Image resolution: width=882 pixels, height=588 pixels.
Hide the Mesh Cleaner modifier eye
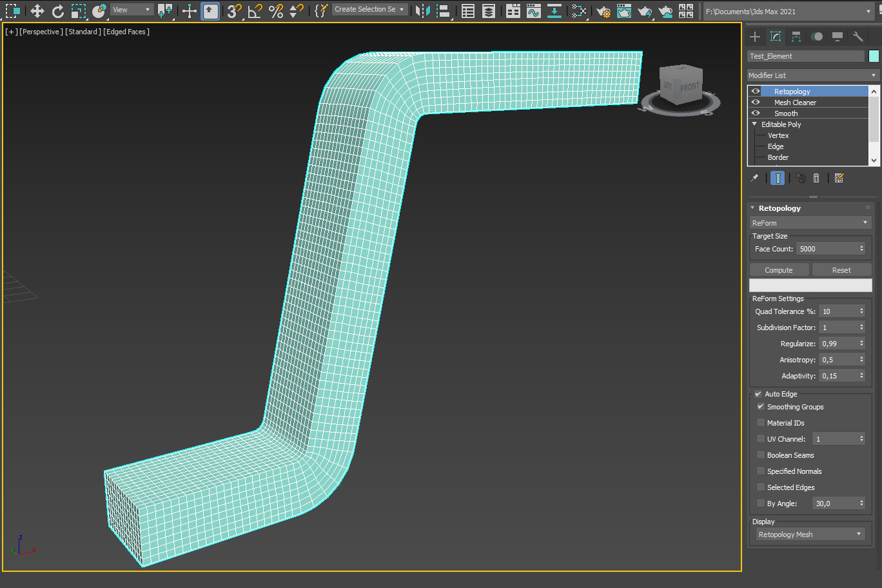click(x=756, y=103)
